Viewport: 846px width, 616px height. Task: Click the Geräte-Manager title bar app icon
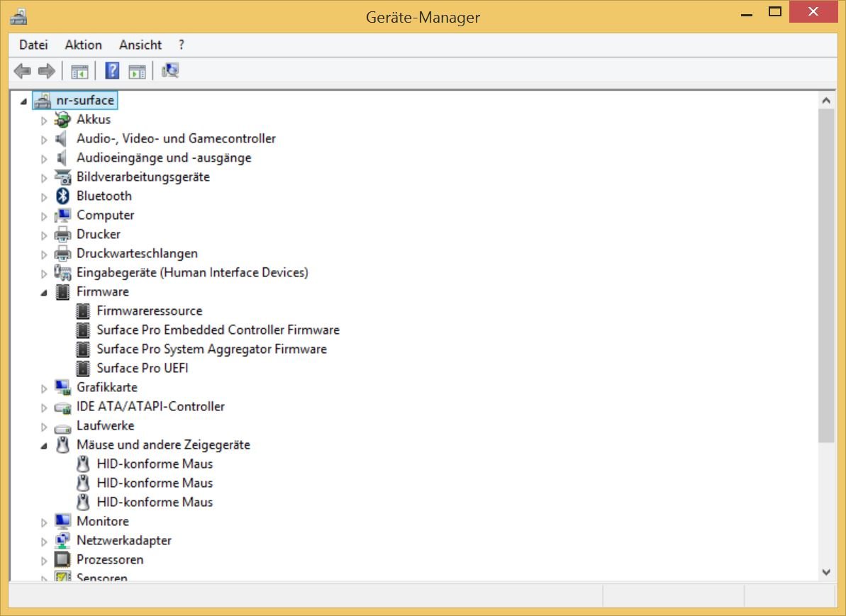pos(18,17)
